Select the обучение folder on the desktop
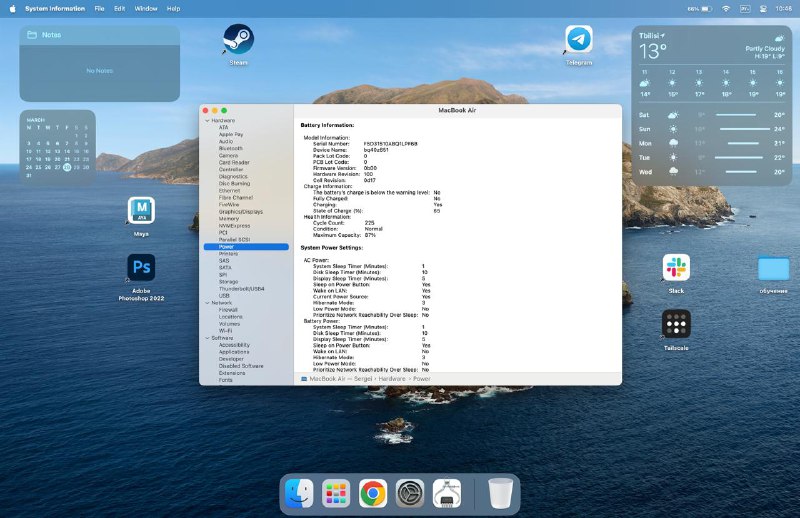The height and width of the screenshot is (518, 800). coord(773,267)
